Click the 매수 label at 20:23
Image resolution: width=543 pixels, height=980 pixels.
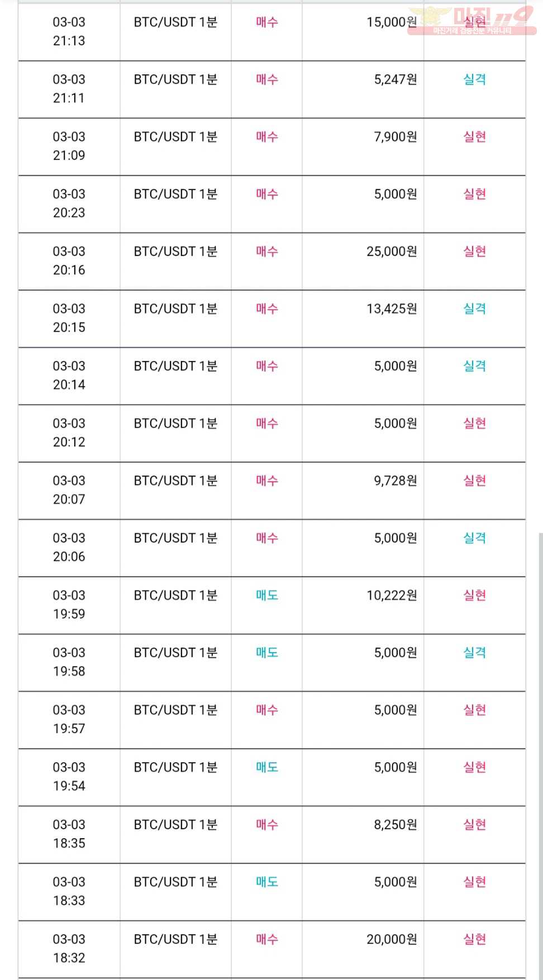click(267, 194)
